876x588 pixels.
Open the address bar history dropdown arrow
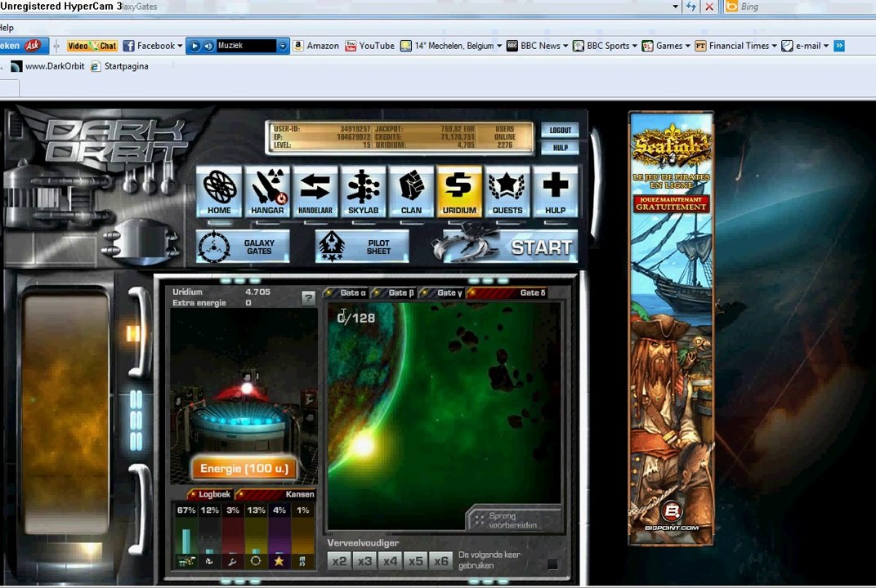pos(676,7)
